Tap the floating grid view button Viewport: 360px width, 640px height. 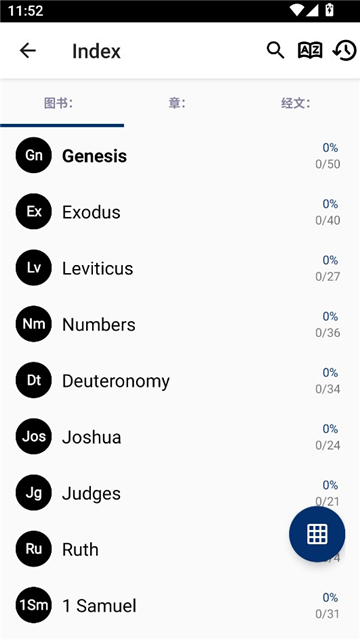[317, 534]
